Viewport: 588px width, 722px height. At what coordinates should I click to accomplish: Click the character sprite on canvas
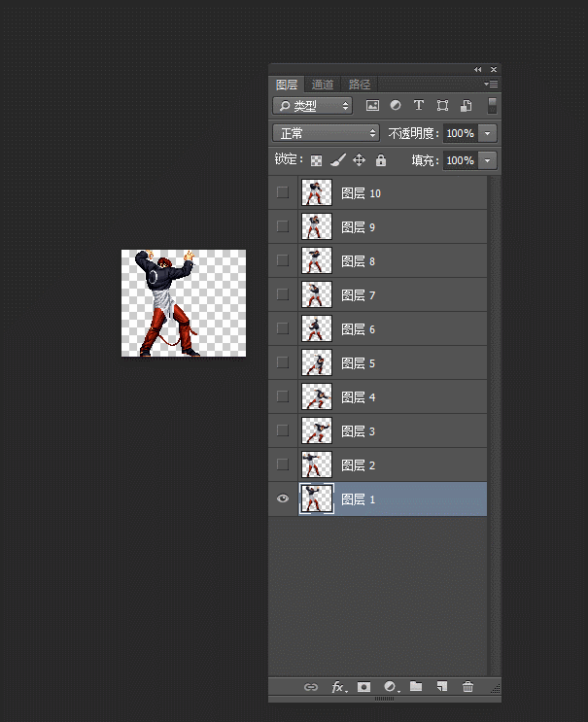(169, 303)
